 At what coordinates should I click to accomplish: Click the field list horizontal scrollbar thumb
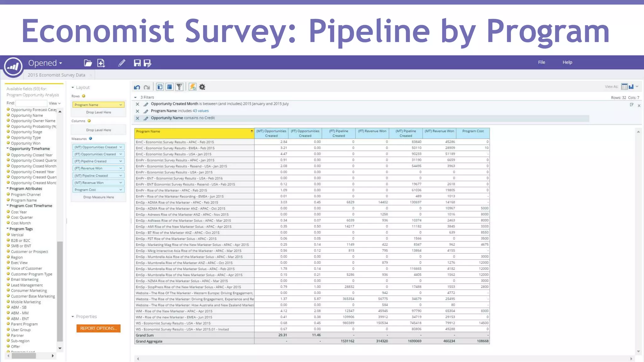tap(24, 356)
